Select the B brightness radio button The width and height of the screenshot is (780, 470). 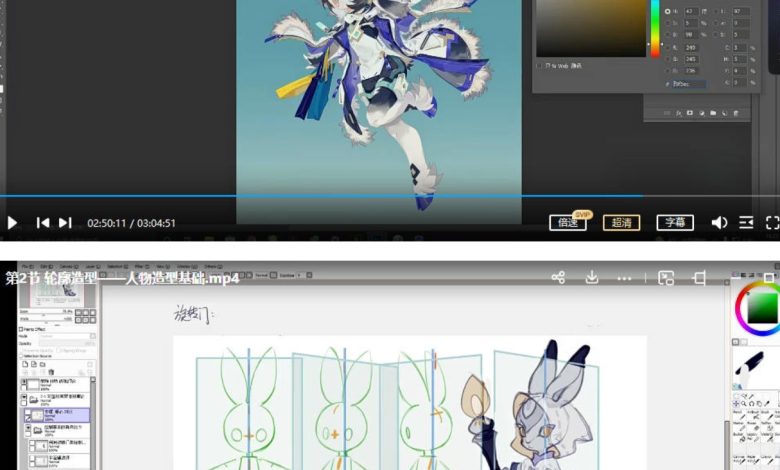(x=668, y=35)
